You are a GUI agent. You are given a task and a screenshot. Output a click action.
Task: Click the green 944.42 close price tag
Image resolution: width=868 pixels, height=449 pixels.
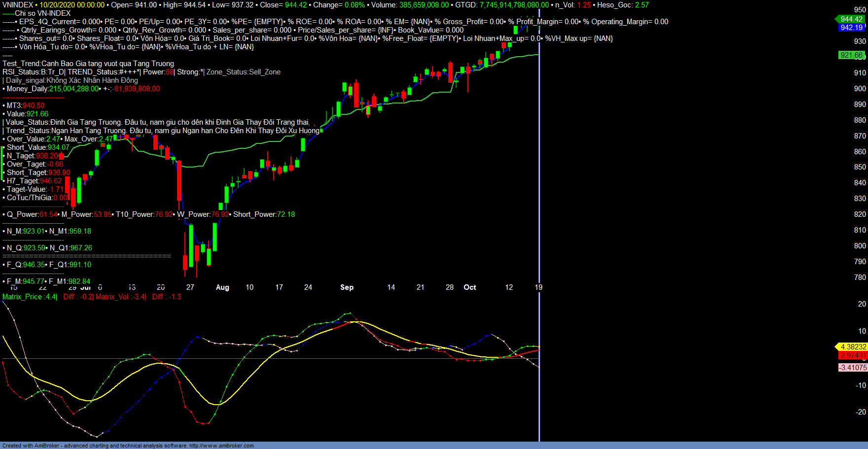tap(851, 19)
